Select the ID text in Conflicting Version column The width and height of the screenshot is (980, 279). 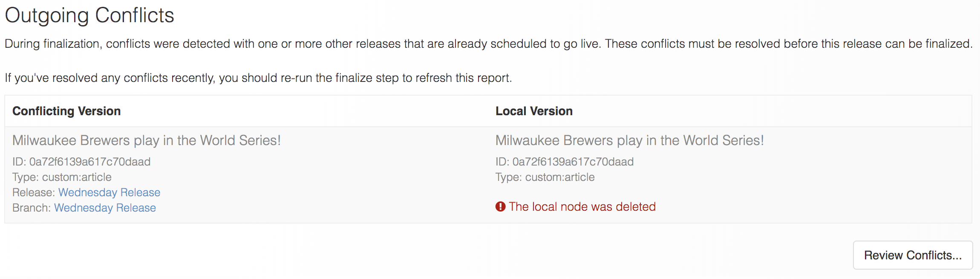coord(81,162)
